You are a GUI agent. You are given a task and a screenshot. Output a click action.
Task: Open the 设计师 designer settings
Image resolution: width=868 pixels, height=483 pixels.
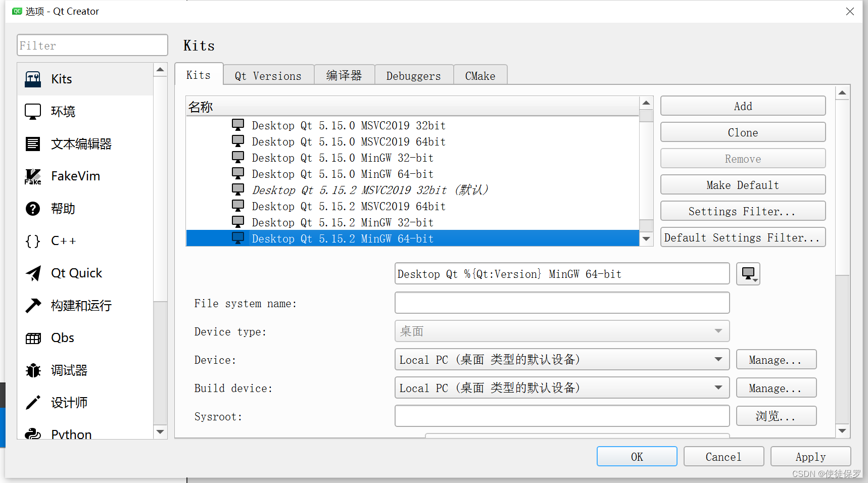pos(69,402)
